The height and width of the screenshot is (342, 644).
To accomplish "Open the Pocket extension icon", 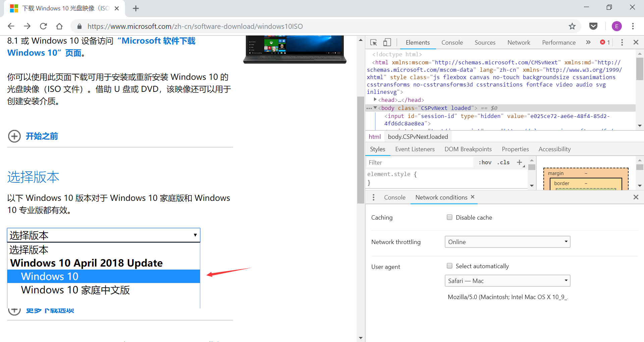I will pyautogui.click(x=593, y=26).
